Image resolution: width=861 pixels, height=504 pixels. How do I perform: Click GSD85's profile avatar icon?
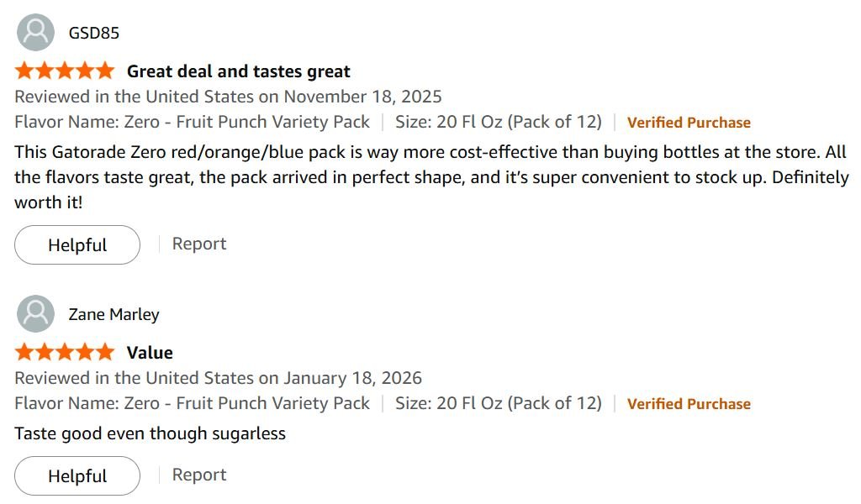[35, 33]
